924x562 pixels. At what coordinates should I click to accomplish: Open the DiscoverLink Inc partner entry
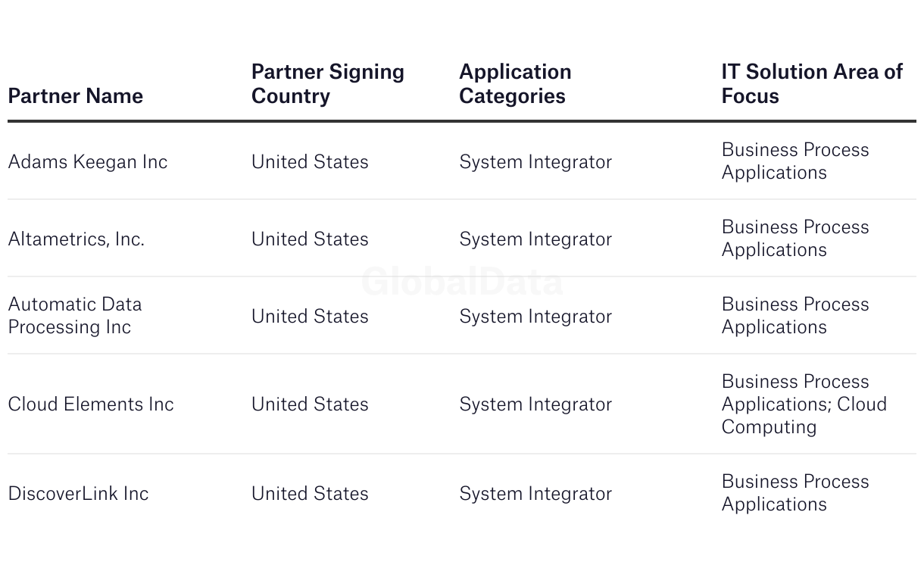point(79,494)
